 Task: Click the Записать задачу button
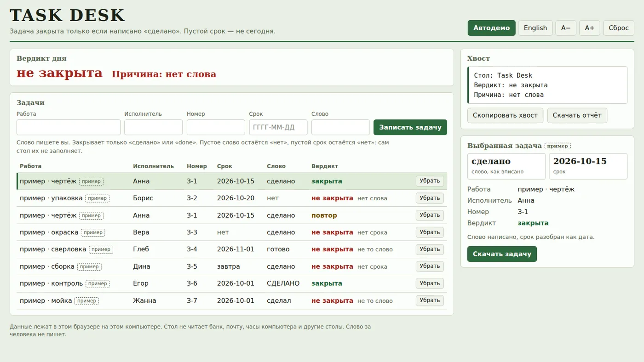coord(410,127)
